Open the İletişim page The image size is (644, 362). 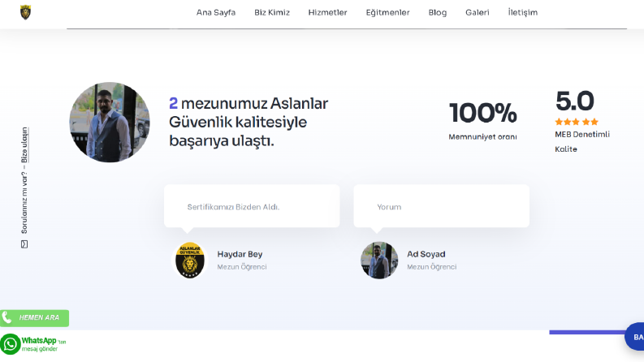tap(522, 12)
